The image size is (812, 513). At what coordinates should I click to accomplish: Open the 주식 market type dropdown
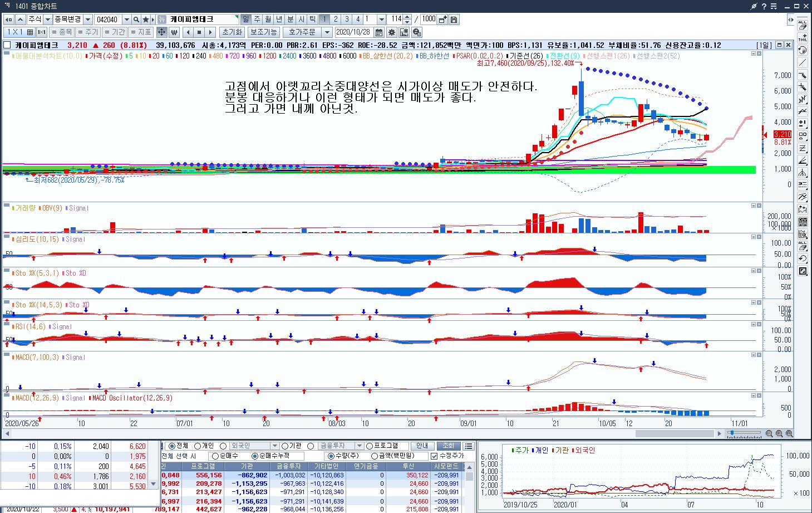click(x=48, y=19)
